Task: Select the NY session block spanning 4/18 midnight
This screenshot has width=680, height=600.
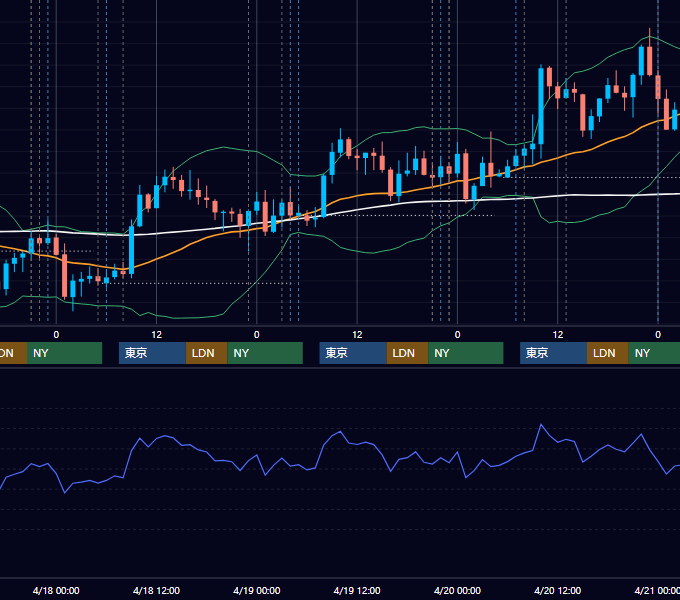Action: click(64, 353)
